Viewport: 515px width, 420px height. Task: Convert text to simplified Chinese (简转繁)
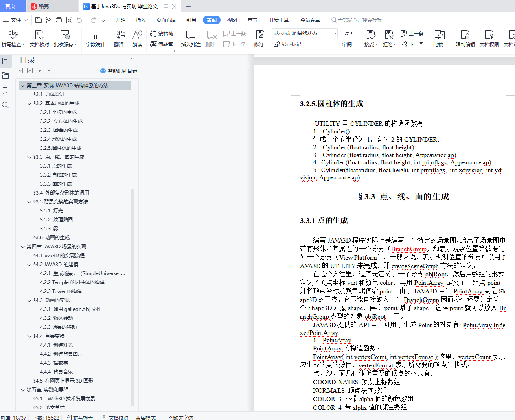tap(162, 44)
